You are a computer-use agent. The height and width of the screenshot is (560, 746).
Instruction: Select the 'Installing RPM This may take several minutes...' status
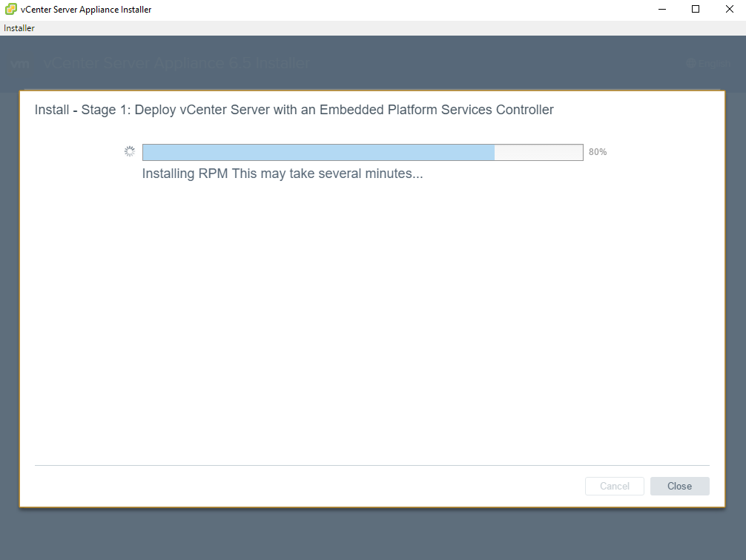[x=283, y=174]
